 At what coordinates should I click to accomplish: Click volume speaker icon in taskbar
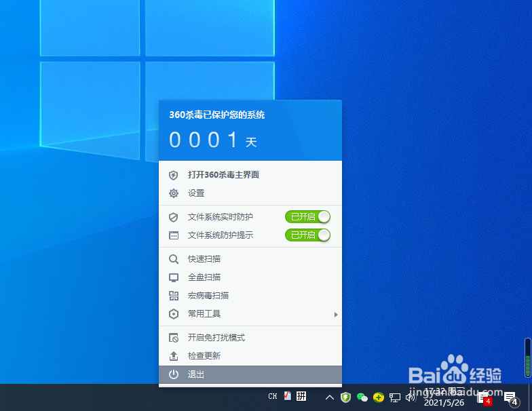[x=410, y=397]
